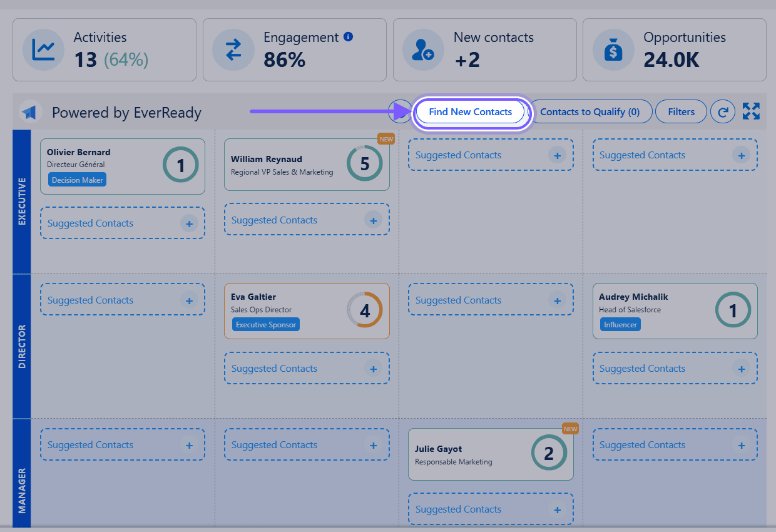The image size is (776, 532).
Task: Click Audrey Michalik's score ring showing 1
Action: coord(733,310)
